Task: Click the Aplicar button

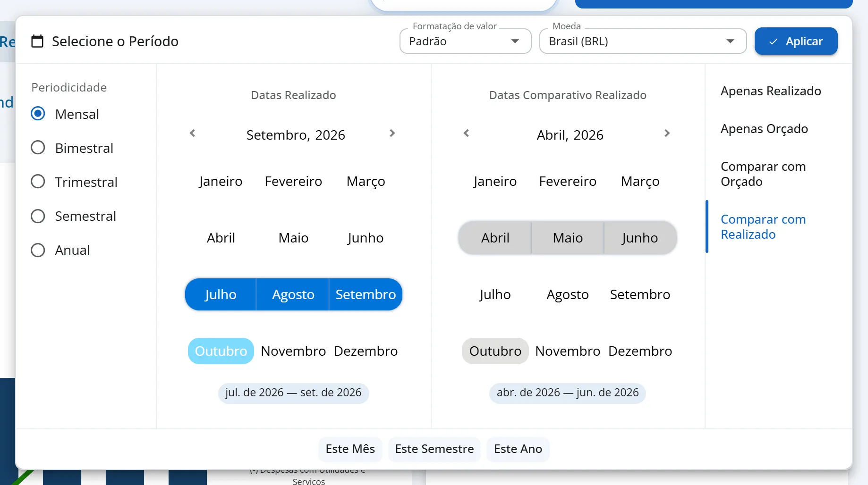Action: click(x=796, y=42)
